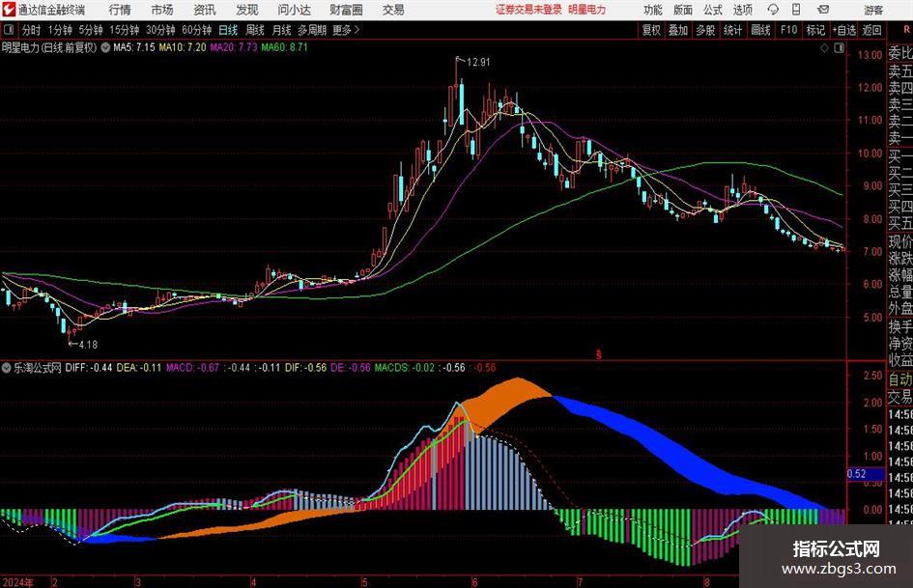Open the 问小达 menu
The image size is (913, 588).
point(295,10)
